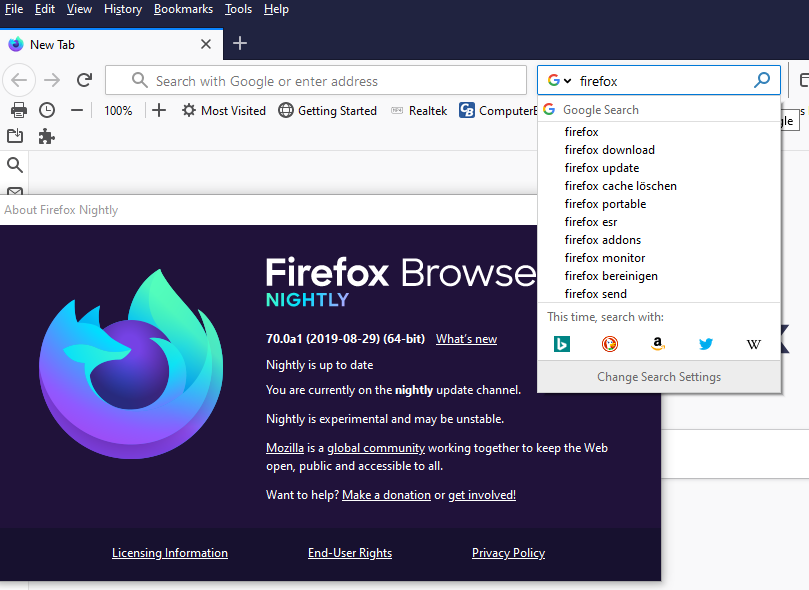Open the What's new link
The image size is (809, 590).
466,338
